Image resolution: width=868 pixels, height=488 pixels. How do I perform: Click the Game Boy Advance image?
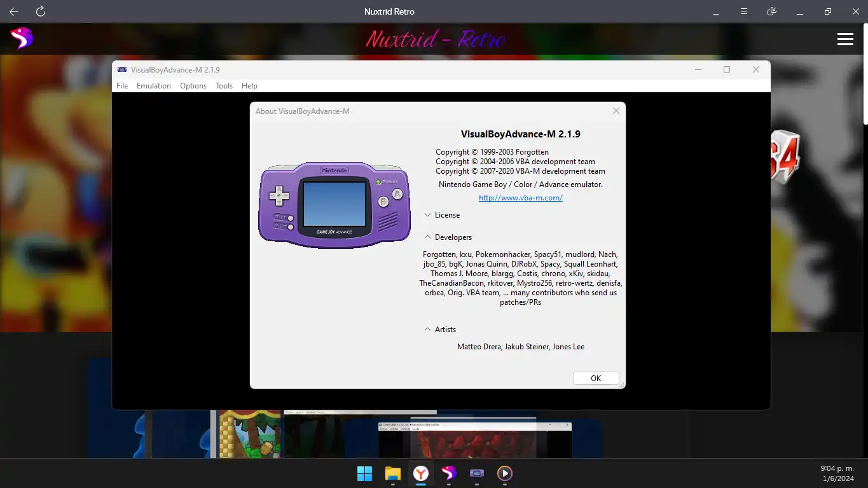[334, 205]
